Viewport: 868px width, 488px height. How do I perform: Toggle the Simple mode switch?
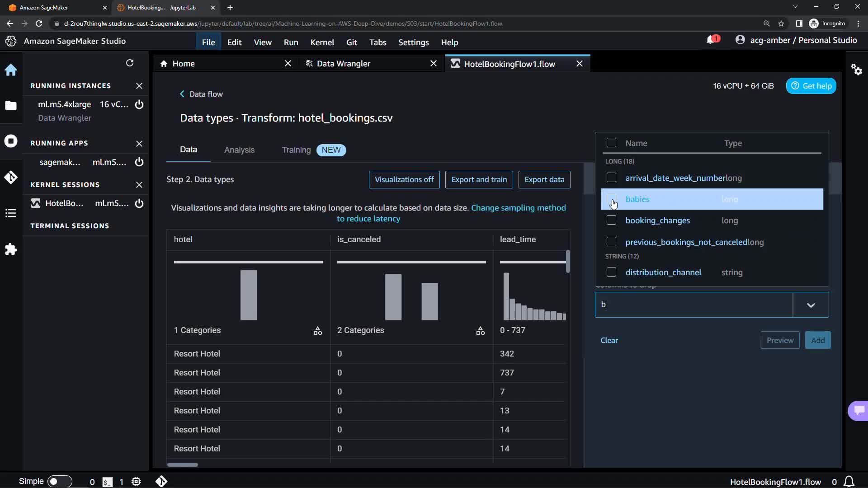pyautogui.click(x=59, y=481)
